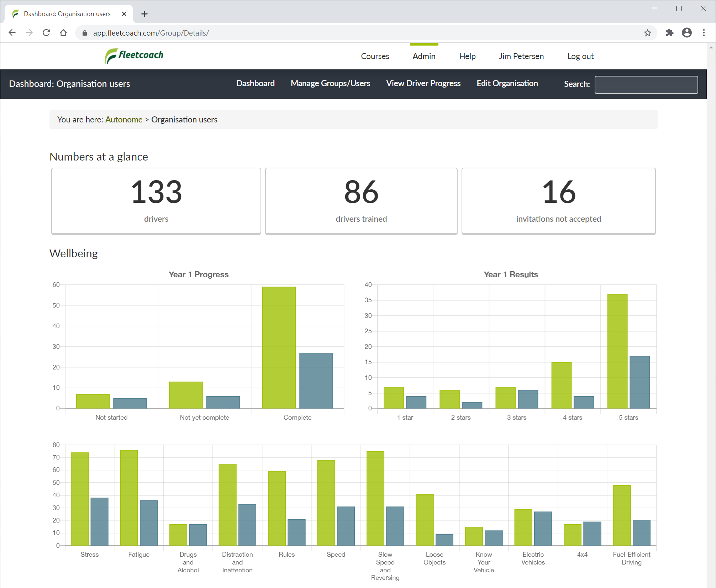The height and width of the screenshot is (588, 716).
Task: Open View Driver Progress
Action: pyautogui.click(x=423, y=83)
